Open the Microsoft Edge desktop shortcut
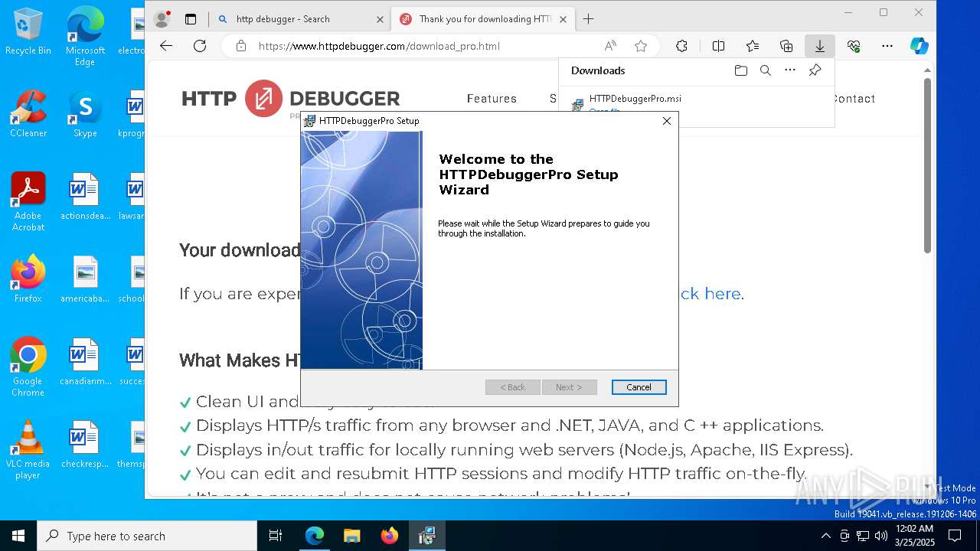 [x=85, y=36]
